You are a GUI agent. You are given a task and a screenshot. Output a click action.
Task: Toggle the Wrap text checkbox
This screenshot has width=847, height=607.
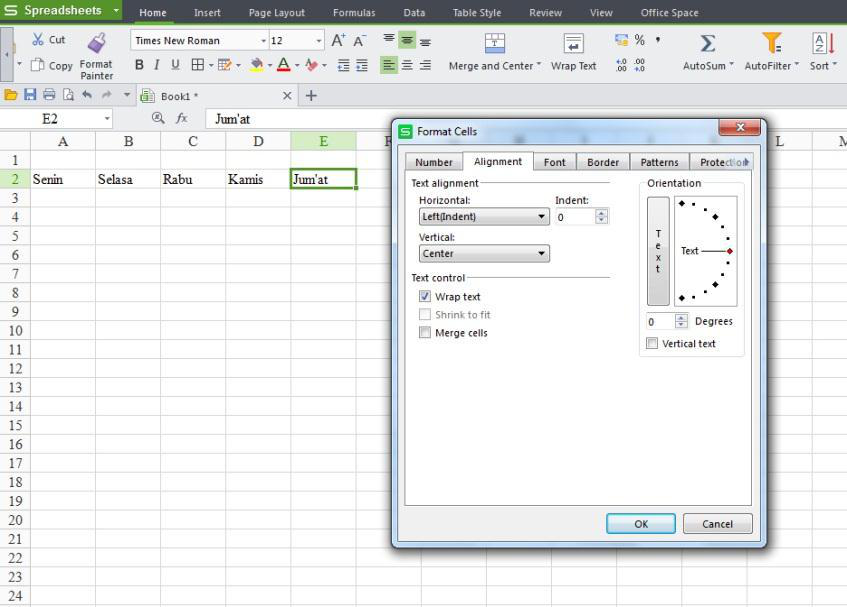(425, 296)
